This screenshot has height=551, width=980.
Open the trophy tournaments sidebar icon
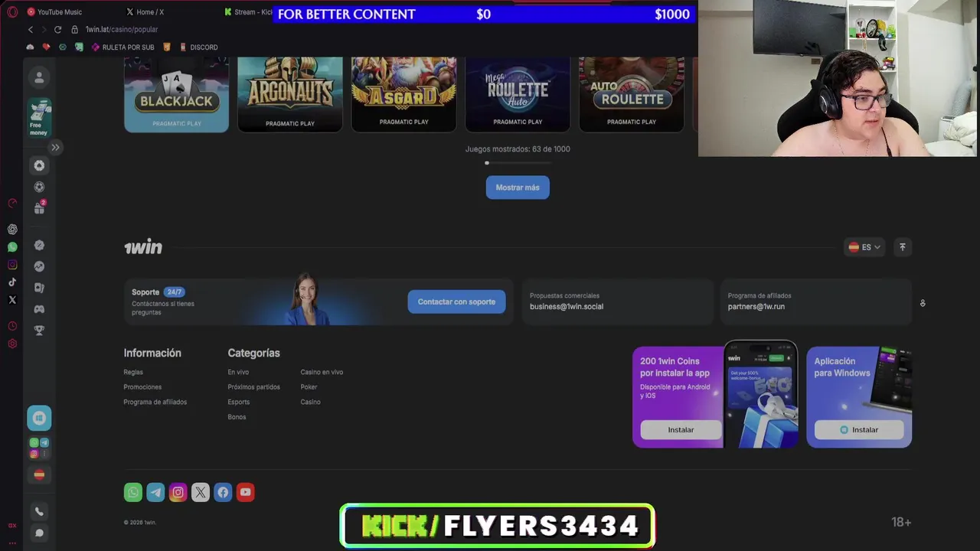[x=39, y=331]
